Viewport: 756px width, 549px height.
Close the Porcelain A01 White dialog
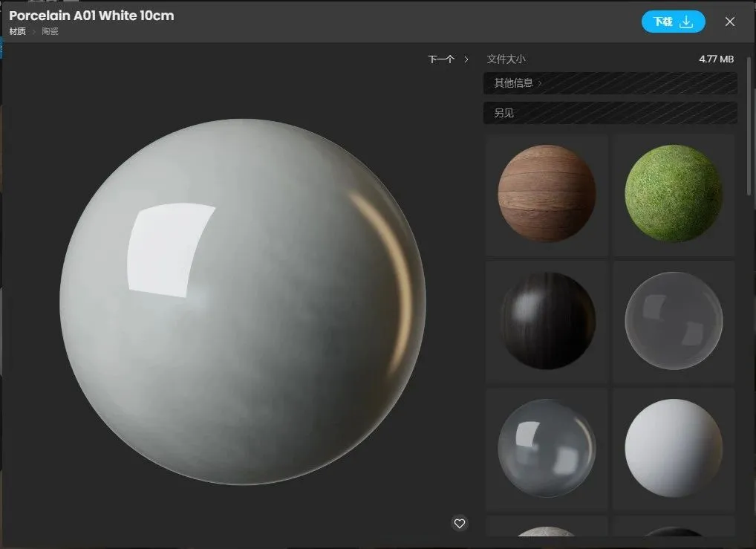[x=730, y=22]
